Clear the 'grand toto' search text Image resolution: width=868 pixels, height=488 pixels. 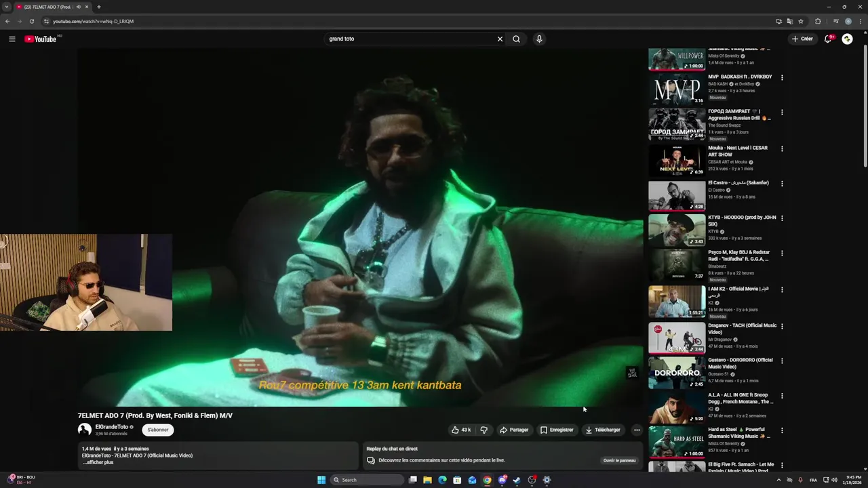click(500, 39)
